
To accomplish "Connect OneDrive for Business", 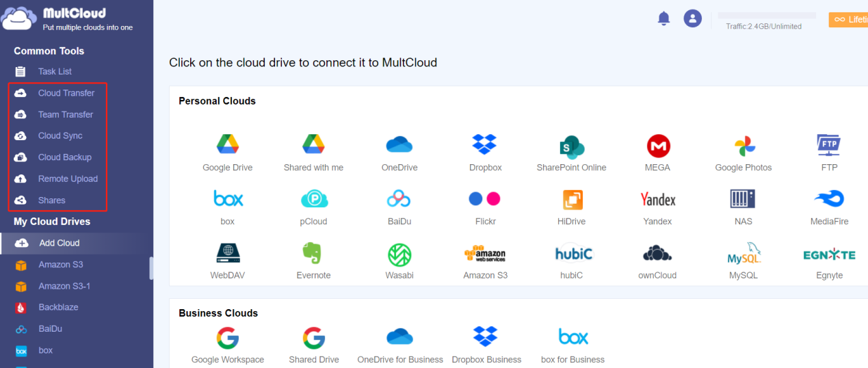I will pos(400,345).
